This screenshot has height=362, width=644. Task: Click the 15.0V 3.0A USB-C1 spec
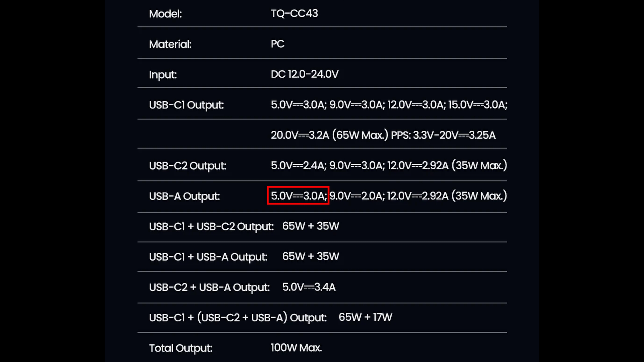(477, 105)
